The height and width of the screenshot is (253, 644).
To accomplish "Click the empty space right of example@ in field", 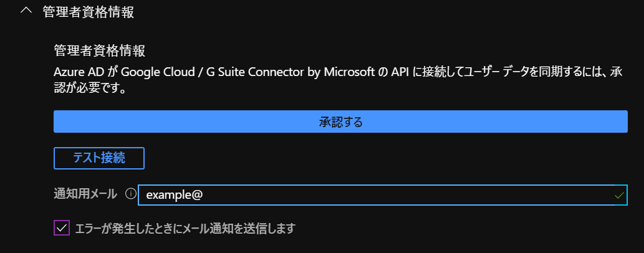I will pyautogui.click(x=405, y=195).
